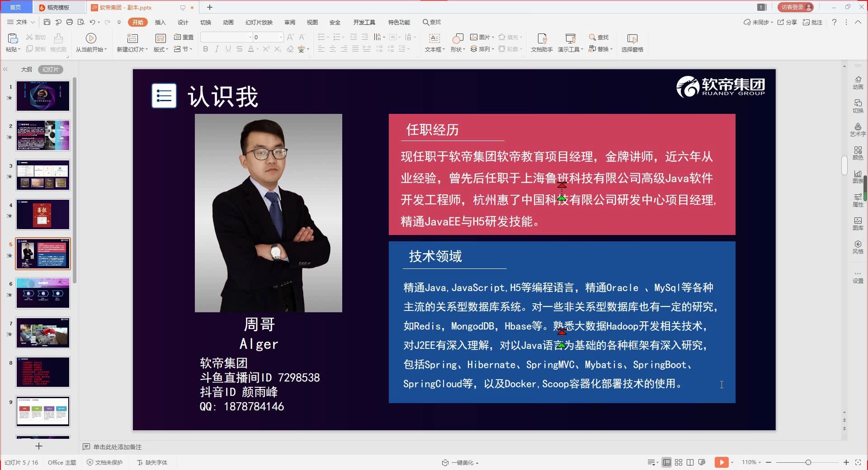Open the Chart (图表) side panel

858,177
